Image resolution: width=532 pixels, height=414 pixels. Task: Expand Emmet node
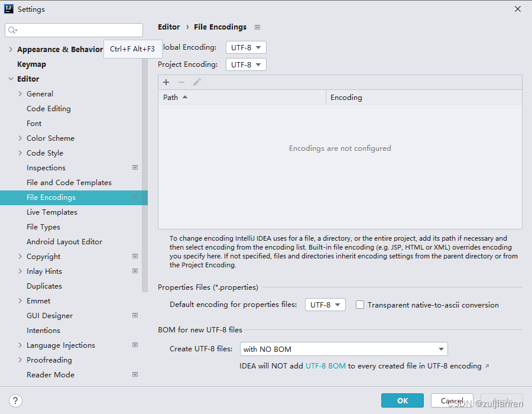coord(20,301)
